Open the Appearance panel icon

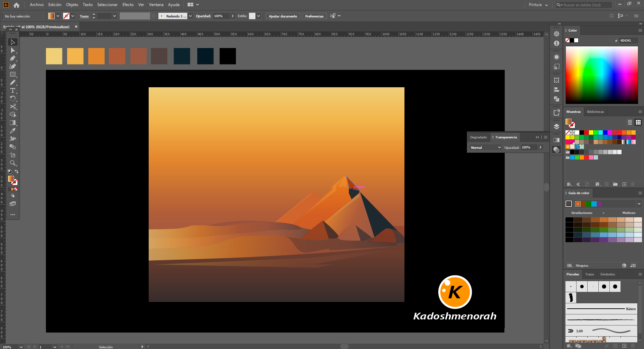(556, 57)
